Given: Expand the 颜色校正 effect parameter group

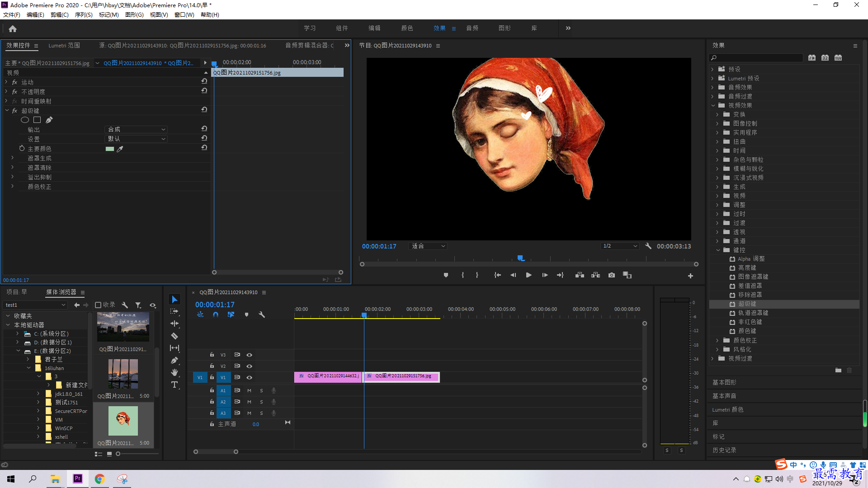Looking at the screenshot, I should pyautogui.click(x=12, y=187).
